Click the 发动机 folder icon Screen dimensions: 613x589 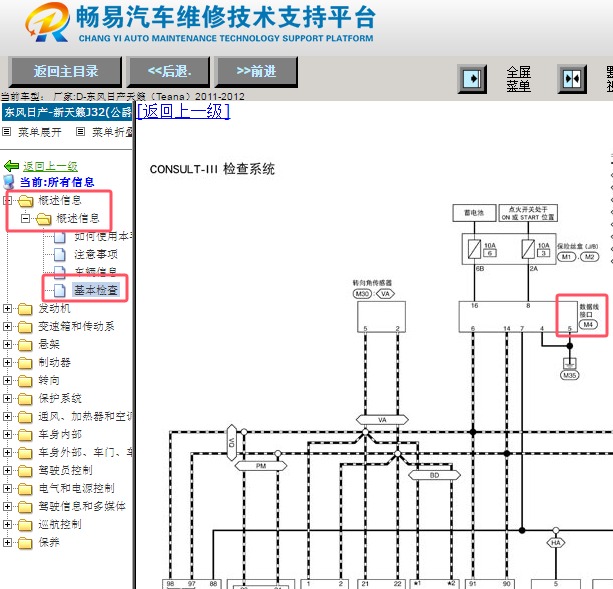pos(25,309)
